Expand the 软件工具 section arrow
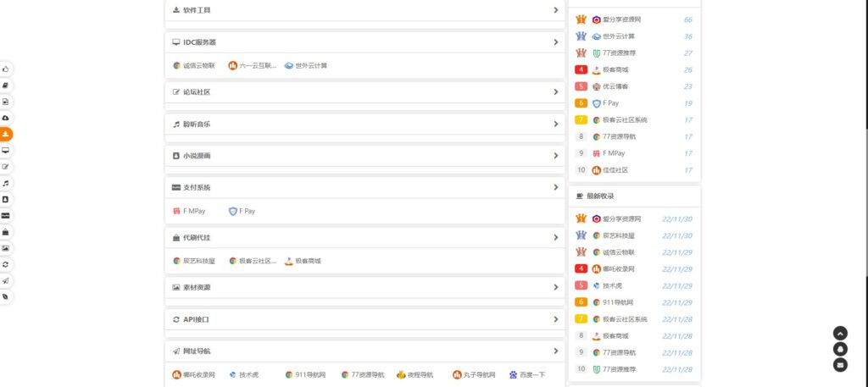The image size is (868, 387). tap(555, 10)
